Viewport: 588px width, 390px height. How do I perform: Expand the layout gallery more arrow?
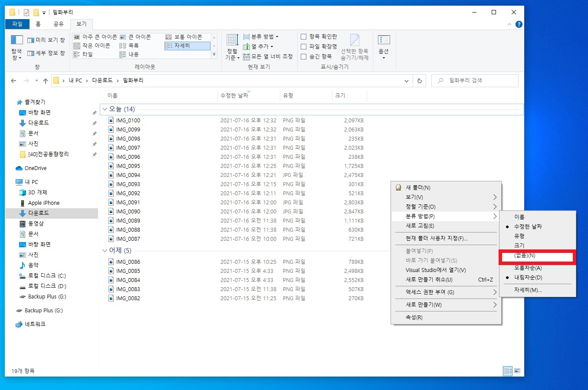click(x=214, y=55)
